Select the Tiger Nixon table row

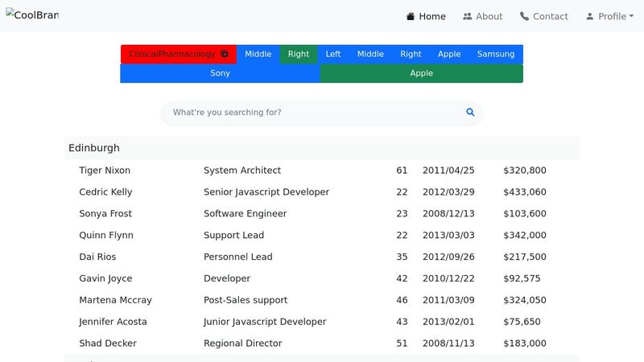(x=321, y=171)
